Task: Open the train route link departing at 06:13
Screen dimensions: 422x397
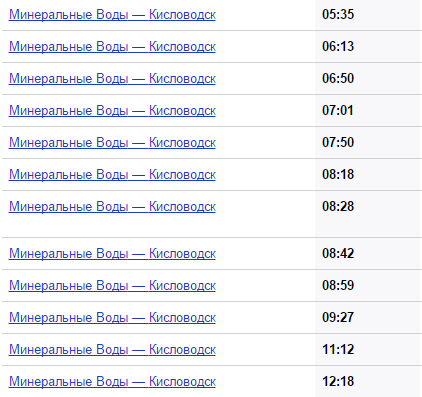Action: [112, 47]
